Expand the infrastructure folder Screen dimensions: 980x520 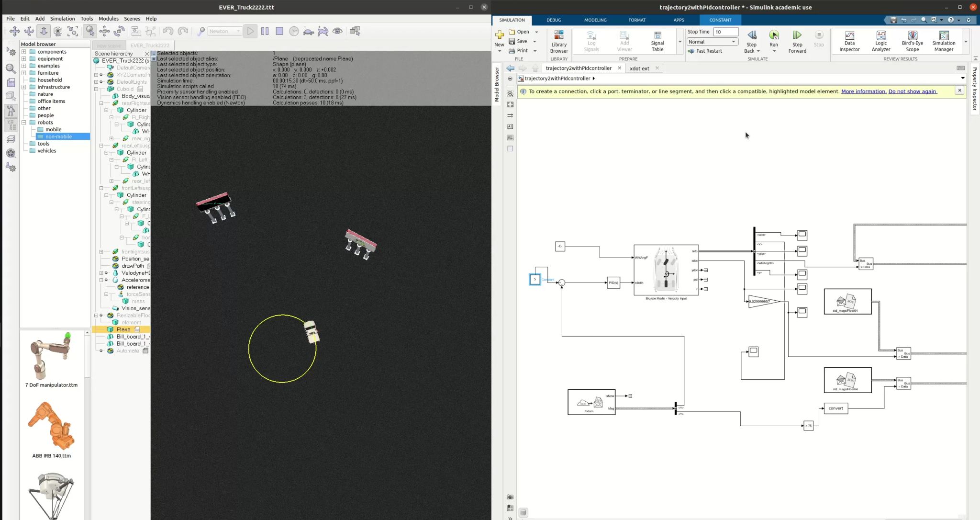click(23, 87)
